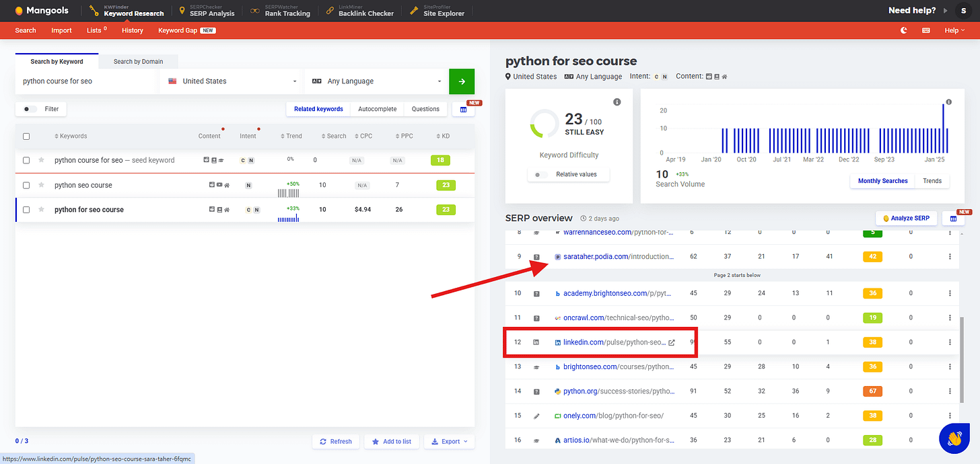Star the 'python course for seo' keyword
This screenshot has width=980, height=464.
[x=41, y=160]
